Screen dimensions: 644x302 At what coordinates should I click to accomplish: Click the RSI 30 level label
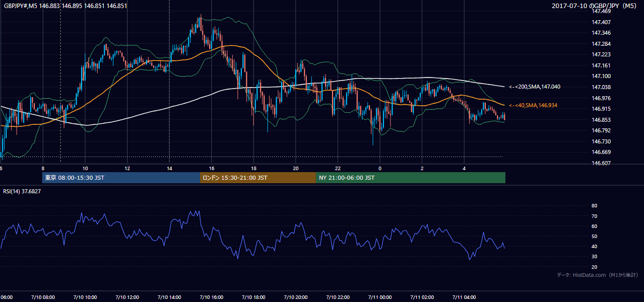pyautogui.click(x=594, y=257)
